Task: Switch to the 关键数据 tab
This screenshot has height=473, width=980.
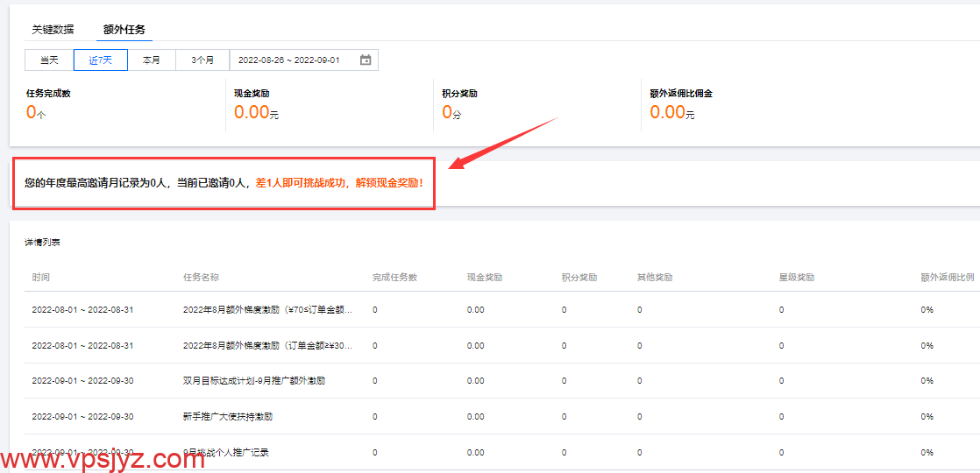Action: point(53,29)
